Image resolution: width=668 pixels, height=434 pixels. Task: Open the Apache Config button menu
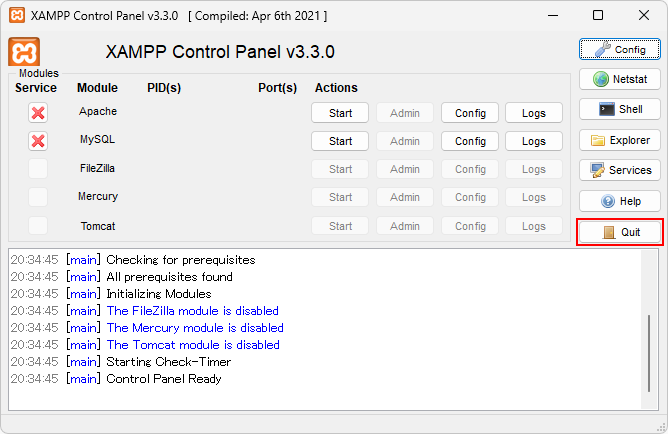tap(470, 113)
